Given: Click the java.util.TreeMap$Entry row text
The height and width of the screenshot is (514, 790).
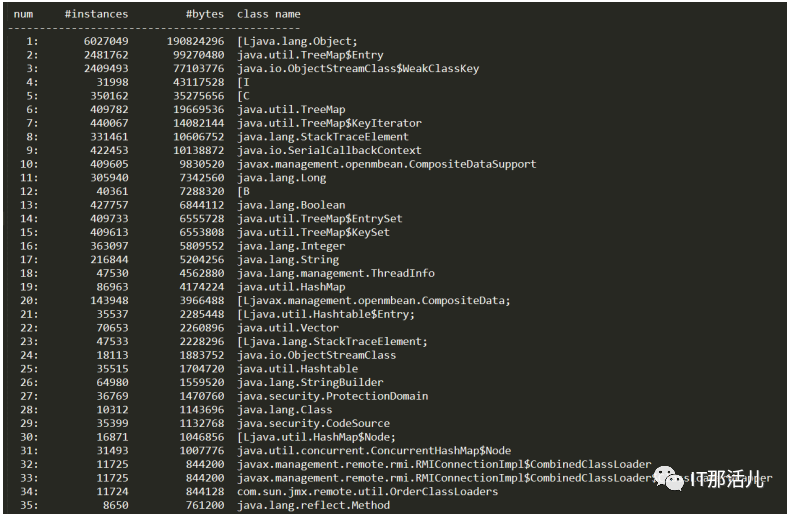Looking at the screenshot, I should pyautogui.click(x=310, y=55).
